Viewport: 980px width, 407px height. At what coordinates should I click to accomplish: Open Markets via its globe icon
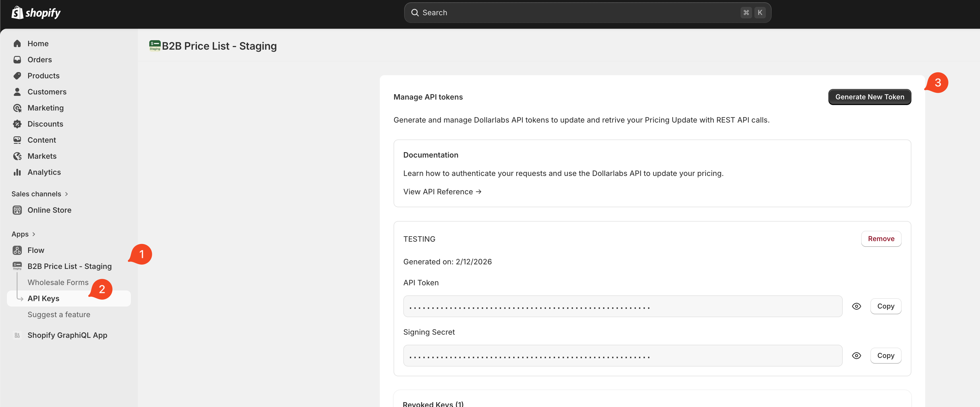[17, 156]
